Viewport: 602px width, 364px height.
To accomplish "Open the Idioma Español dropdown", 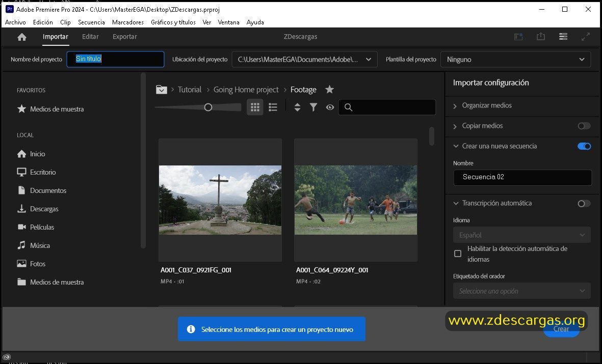I will click(522, 235).
